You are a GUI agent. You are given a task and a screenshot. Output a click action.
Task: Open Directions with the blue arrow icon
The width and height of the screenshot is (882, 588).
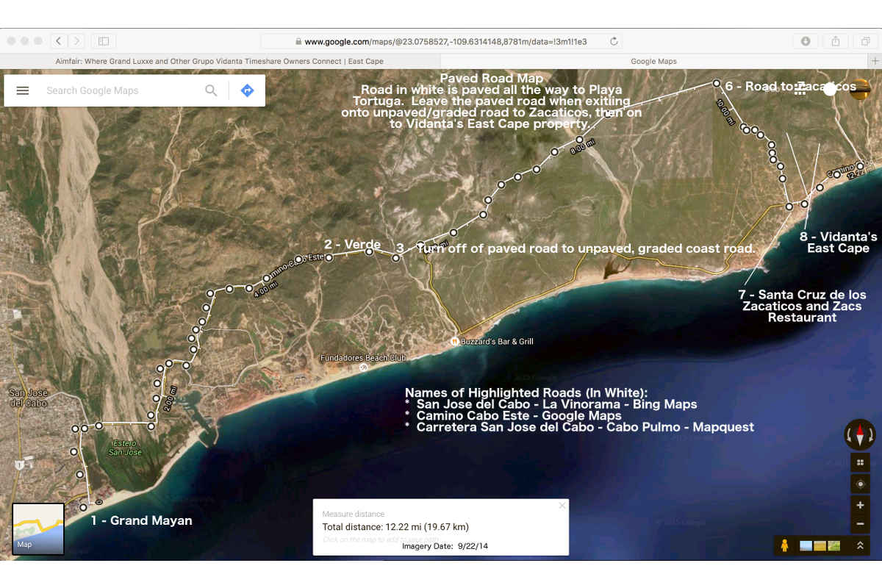[x=247, y=90]
